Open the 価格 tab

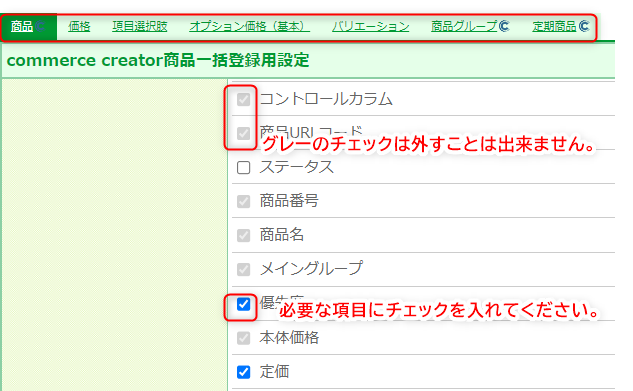click(79, 27)
